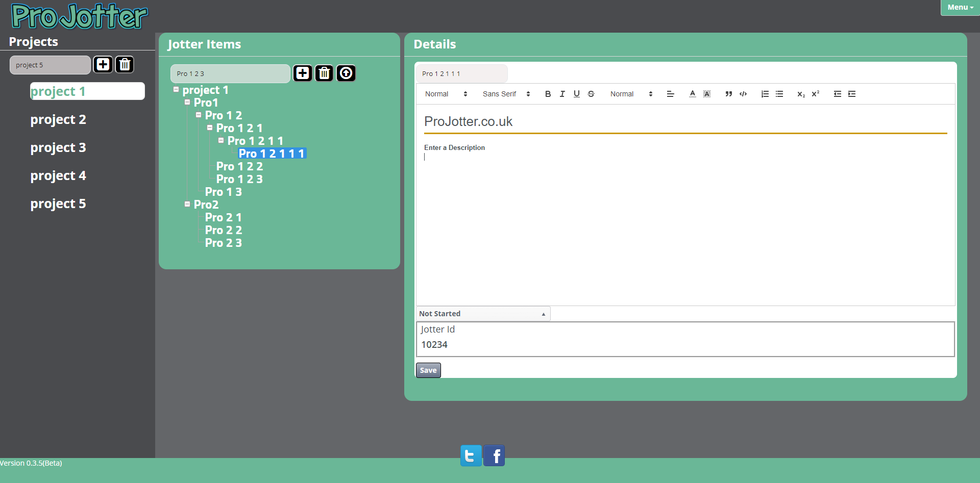Apply subscript formatting
The image size is (980, 483).
pos(801,94)
